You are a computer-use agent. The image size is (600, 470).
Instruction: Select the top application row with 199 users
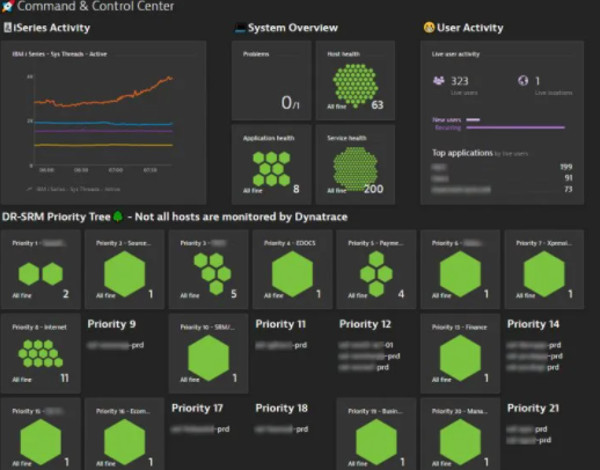click(502, 167)
